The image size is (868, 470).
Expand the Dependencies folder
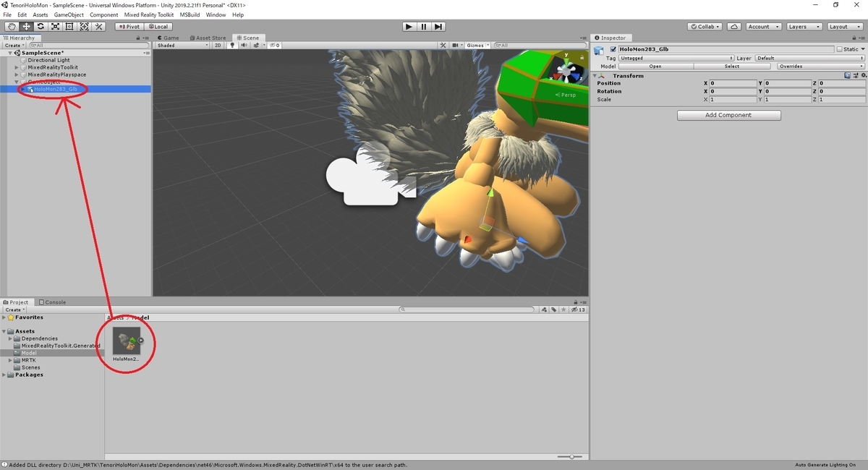pos(11,338)
